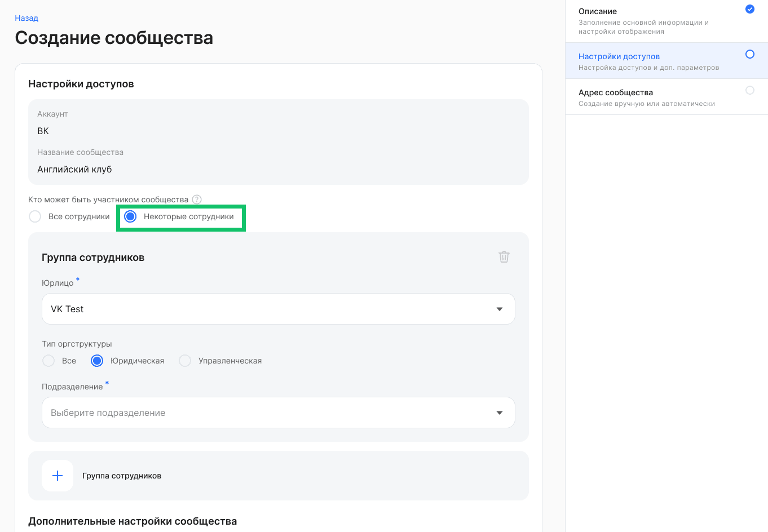This screenshot has height=532, width=768.
Task: Open the VK Test legal entity dropdown
Action: pos(278,309)
